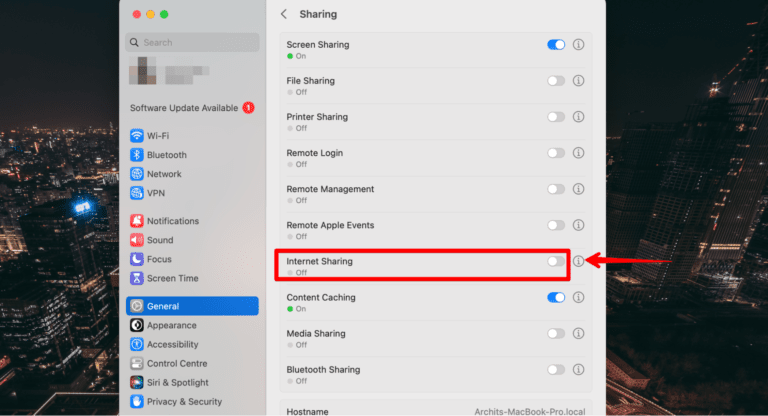Click the Siri & Spotlight icon
768x416 pixels.
point(137,383)
